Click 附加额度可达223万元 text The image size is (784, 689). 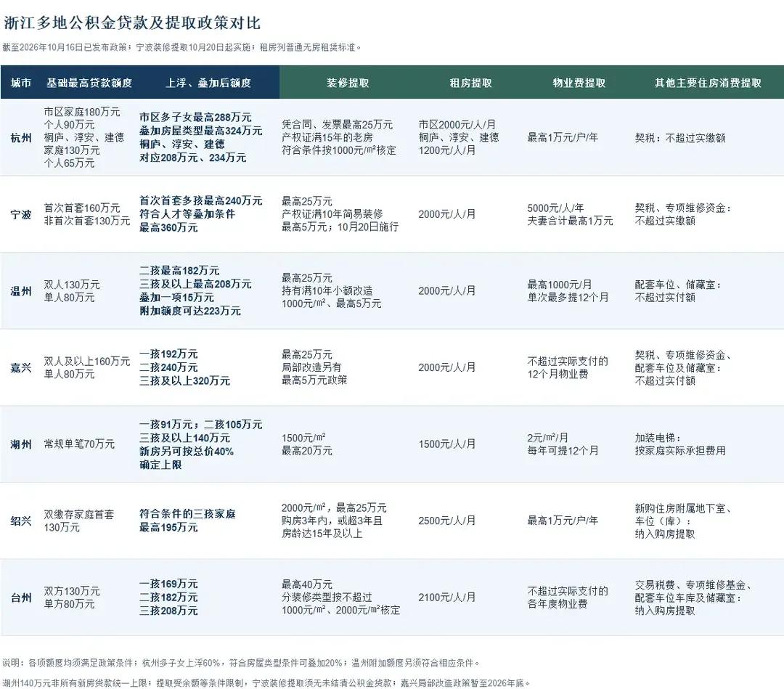tap(190, 311)
